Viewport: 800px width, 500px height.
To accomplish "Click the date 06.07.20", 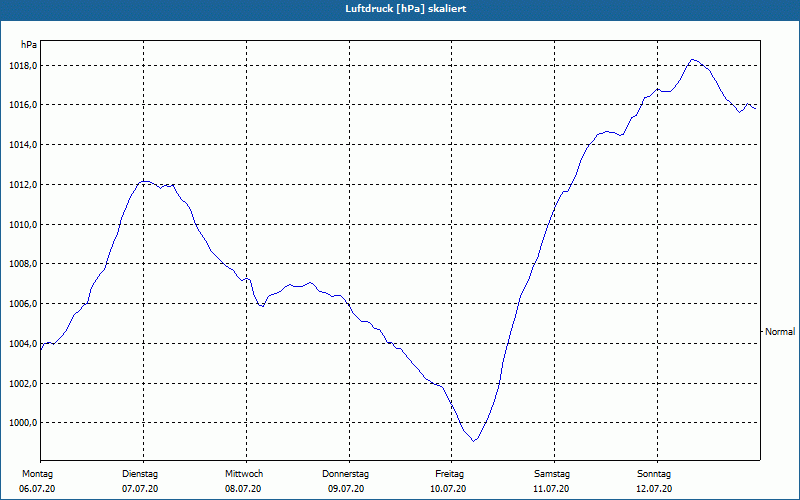I will (37, 489).
